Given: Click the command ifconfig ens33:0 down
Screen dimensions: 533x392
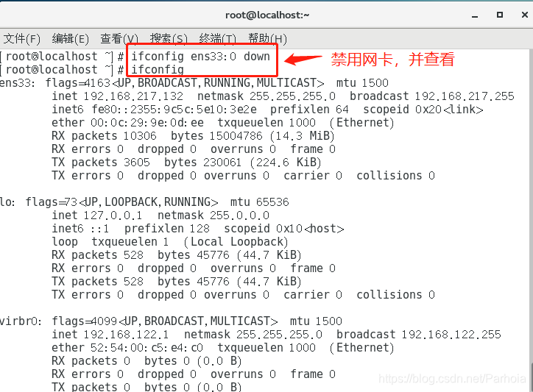Looking at the screenshot, I should click(x=200, y=57).
